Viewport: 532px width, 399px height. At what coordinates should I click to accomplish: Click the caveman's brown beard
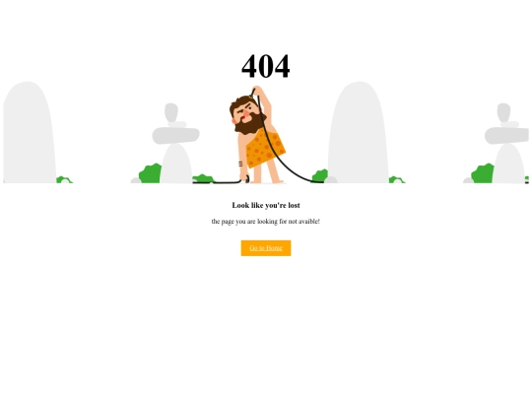(x=249, y=125)
